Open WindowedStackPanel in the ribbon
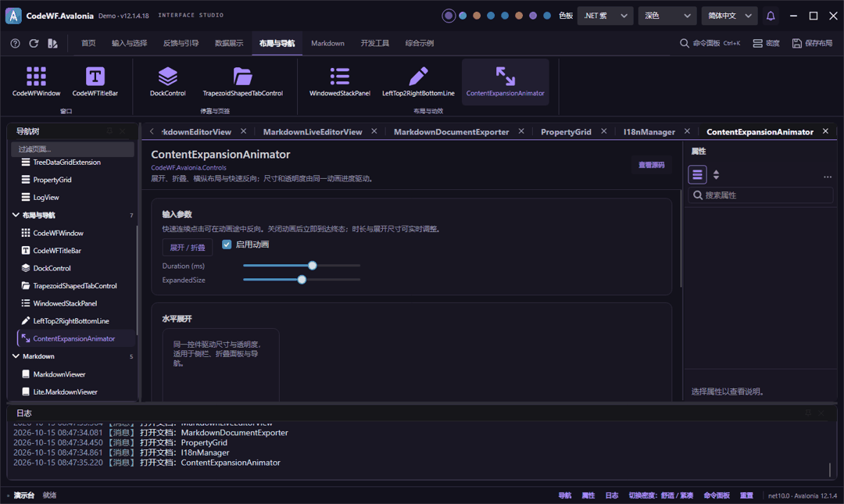 coord(340,82)
